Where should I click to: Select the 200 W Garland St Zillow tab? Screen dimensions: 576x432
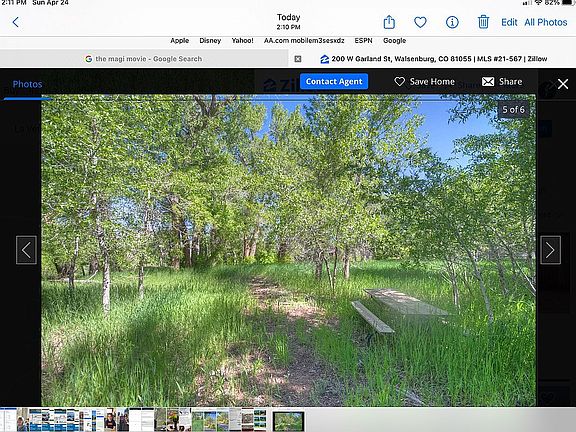pos(434,59)
